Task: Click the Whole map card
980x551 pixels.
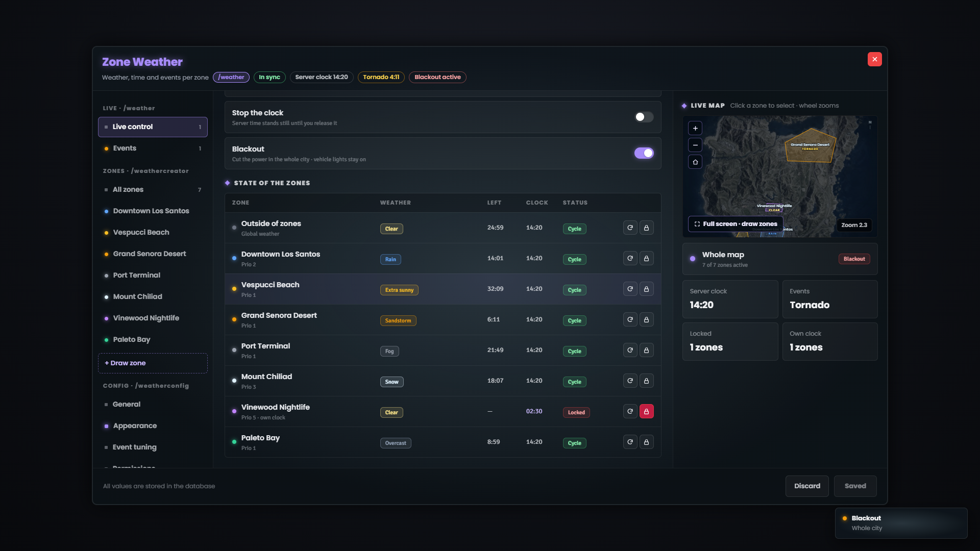Action: pos(780,259)
